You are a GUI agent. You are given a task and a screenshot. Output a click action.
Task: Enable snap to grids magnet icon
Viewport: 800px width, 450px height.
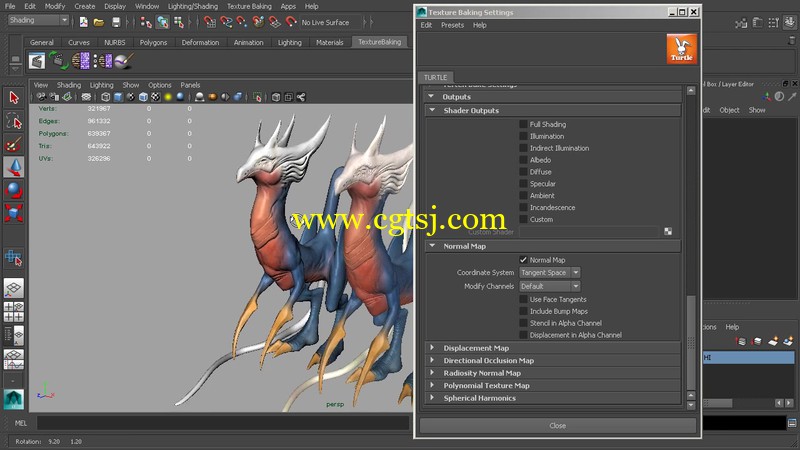[210, 22]
